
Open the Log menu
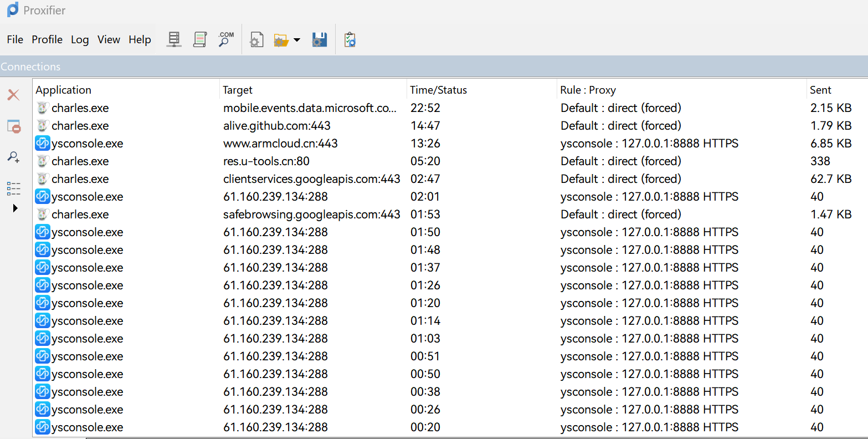(x=80, y=39)
